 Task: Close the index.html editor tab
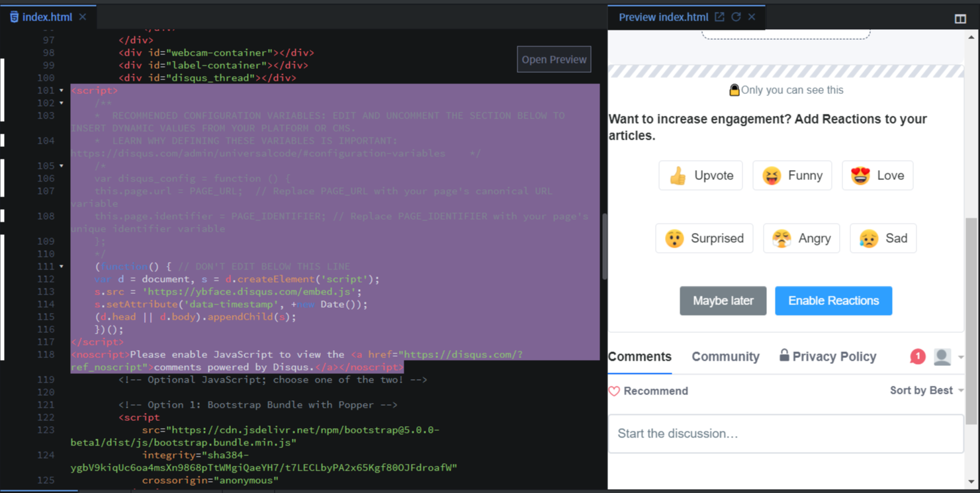coord(83,17)
